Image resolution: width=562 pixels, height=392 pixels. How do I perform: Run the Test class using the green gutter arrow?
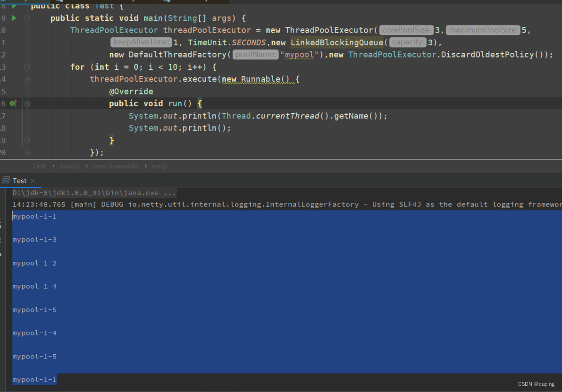[14, 6]
